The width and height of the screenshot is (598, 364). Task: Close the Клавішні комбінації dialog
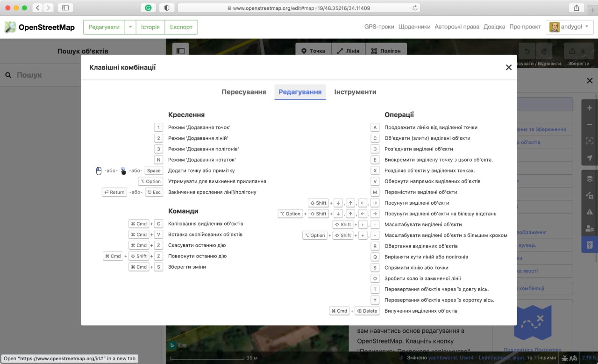[509, 67]
